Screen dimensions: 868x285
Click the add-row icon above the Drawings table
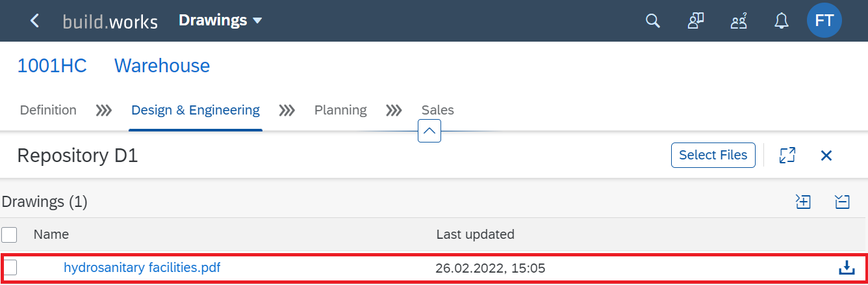point(803,202)
